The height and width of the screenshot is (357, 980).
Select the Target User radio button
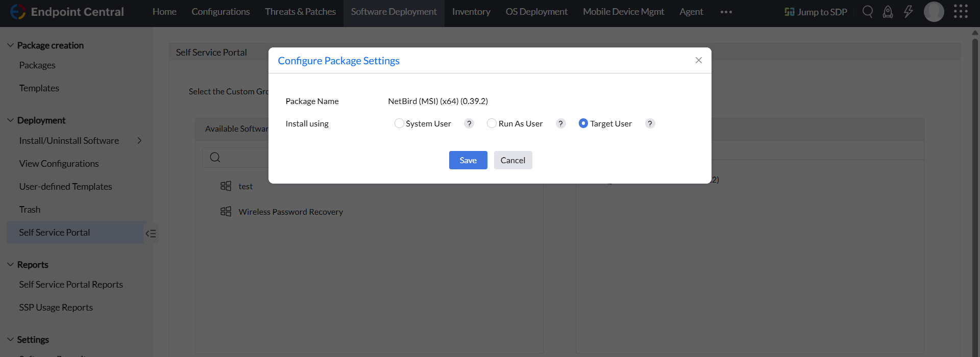583,123
